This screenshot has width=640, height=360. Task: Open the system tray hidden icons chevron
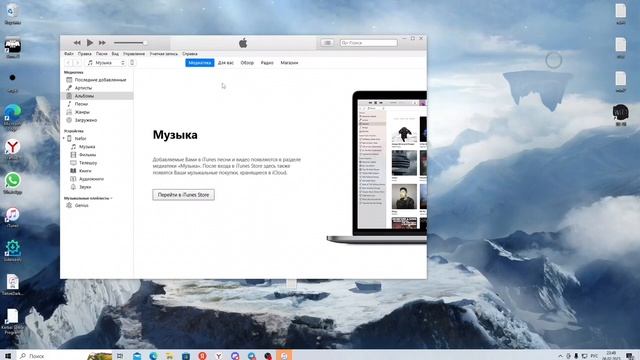coord(560,356)
